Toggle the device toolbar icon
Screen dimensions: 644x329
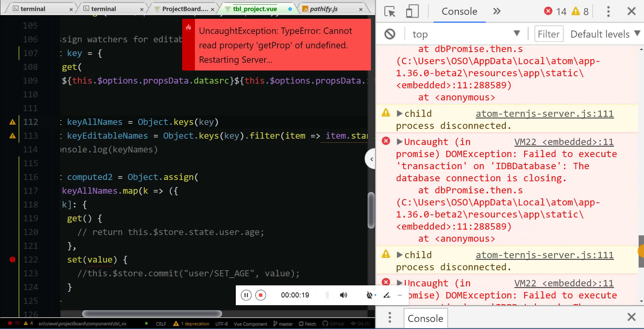tap(412, 11)
